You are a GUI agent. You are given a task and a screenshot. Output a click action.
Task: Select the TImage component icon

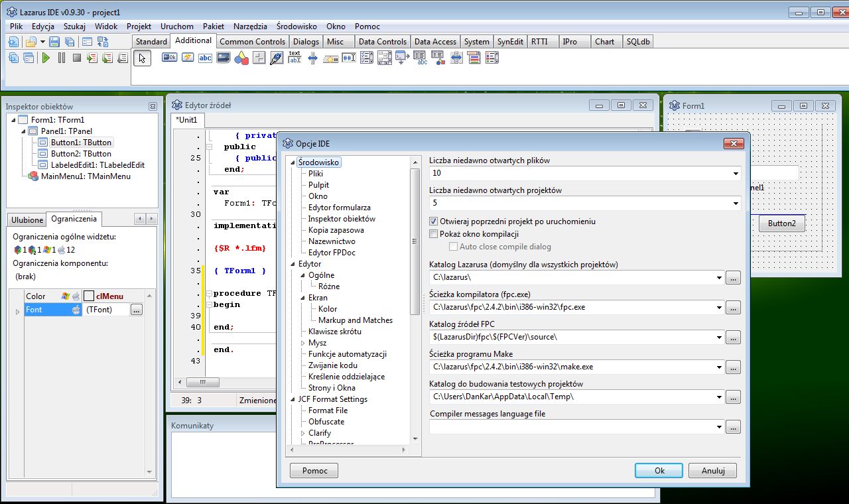coord(224,58)
